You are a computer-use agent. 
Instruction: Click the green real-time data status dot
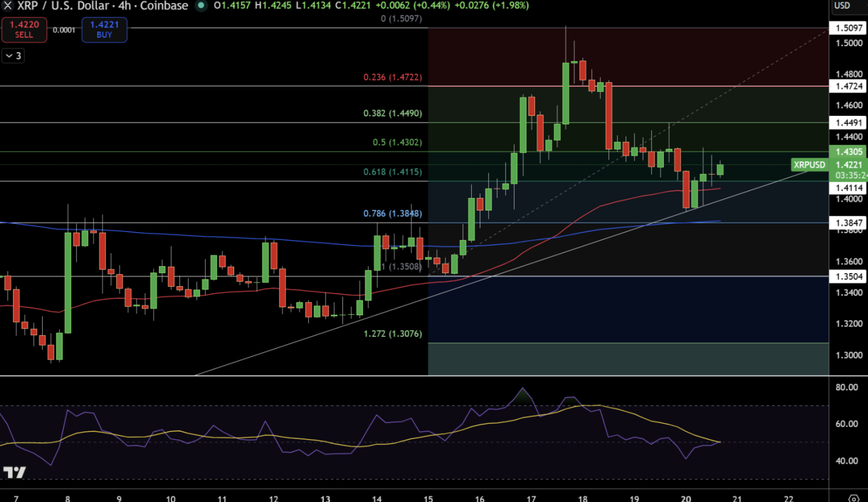[201, 6]
